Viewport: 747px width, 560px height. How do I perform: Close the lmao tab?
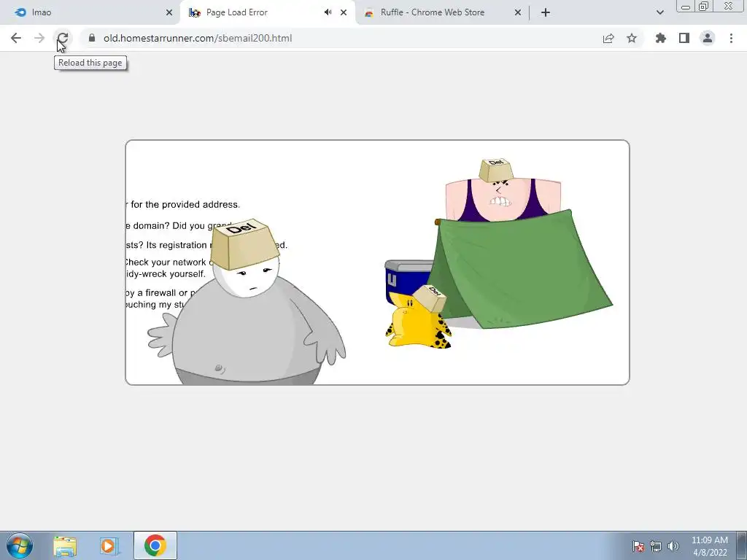169,12
